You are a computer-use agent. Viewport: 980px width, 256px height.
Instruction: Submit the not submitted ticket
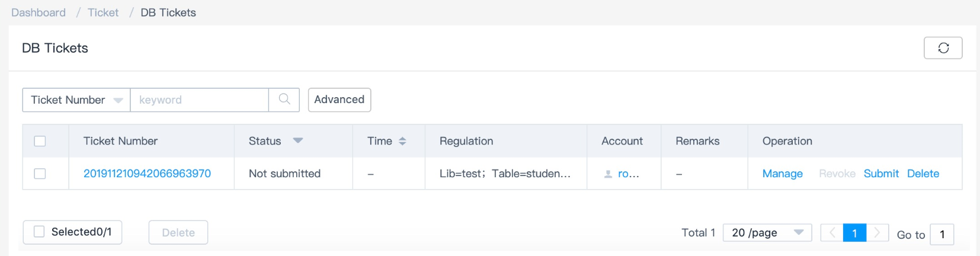point(881,174)
